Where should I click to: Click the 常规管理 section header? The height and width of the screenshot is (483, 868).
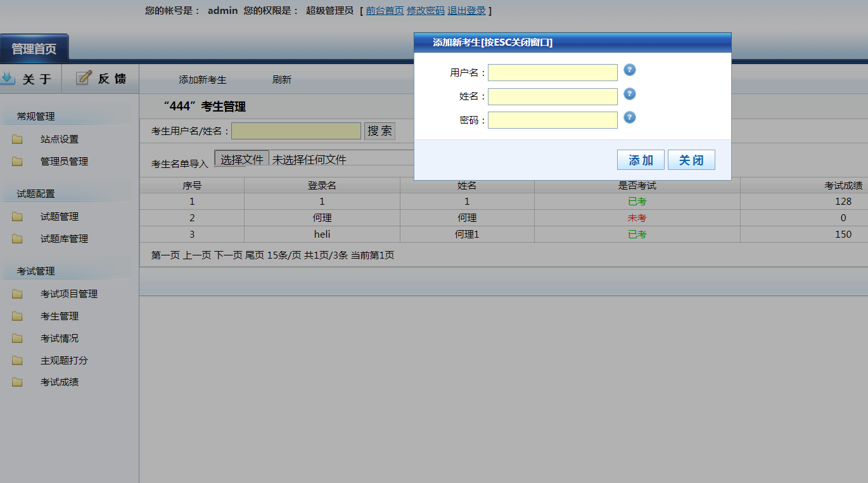[35, 117]
